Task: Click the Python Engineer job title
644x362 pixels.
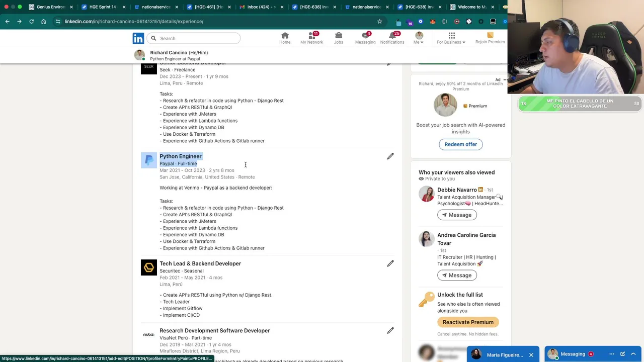Action: (180, 156)
